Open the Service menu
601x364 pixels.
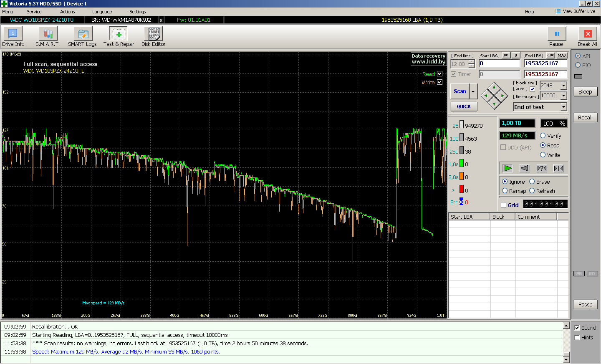[x=34, y=12]
